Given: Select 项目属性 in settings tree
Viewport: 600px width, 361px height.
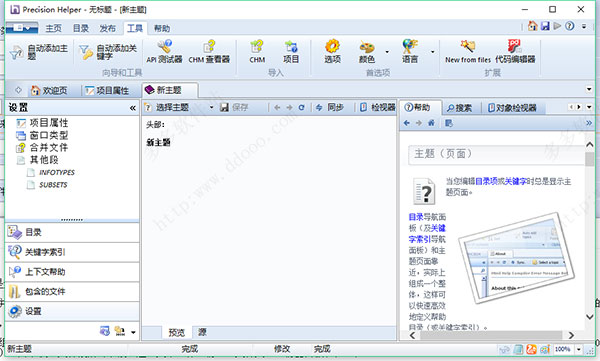Looking at the screenshot, I should coord(42,123).
